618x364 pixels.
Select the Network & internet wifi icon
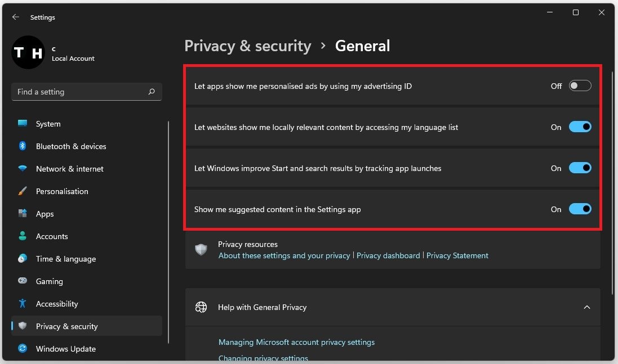[23, 169]
